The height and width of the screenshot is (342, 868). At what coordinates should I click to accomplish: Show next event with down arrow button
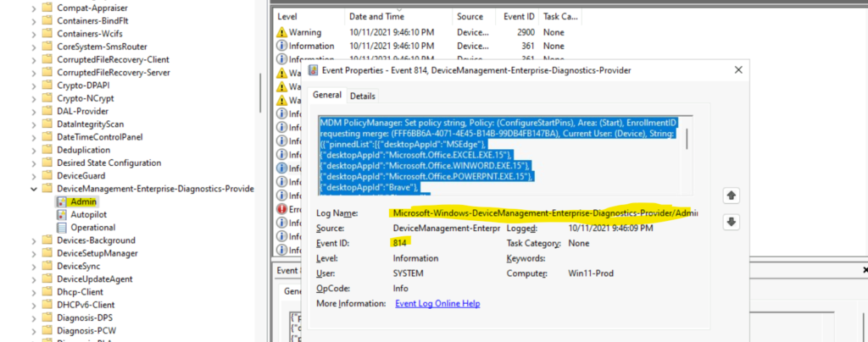[732, 222]
